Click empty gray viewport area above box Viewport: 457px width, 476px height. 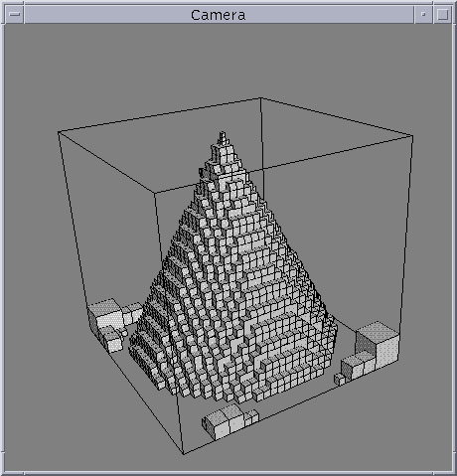point(228,60)
